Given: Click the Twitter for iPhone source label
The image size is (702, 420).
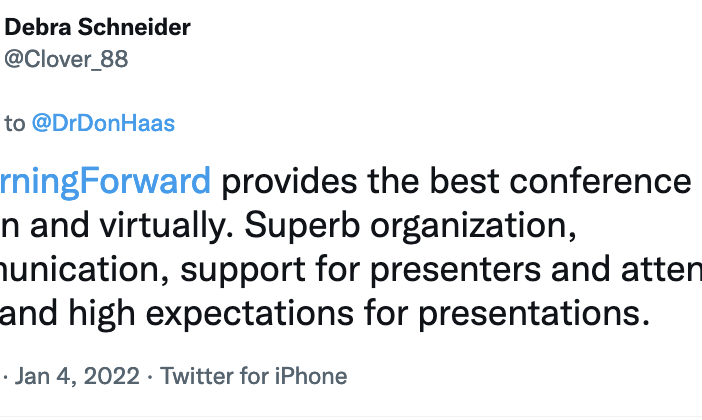Looking at the screenshot, I should [253, 376].
